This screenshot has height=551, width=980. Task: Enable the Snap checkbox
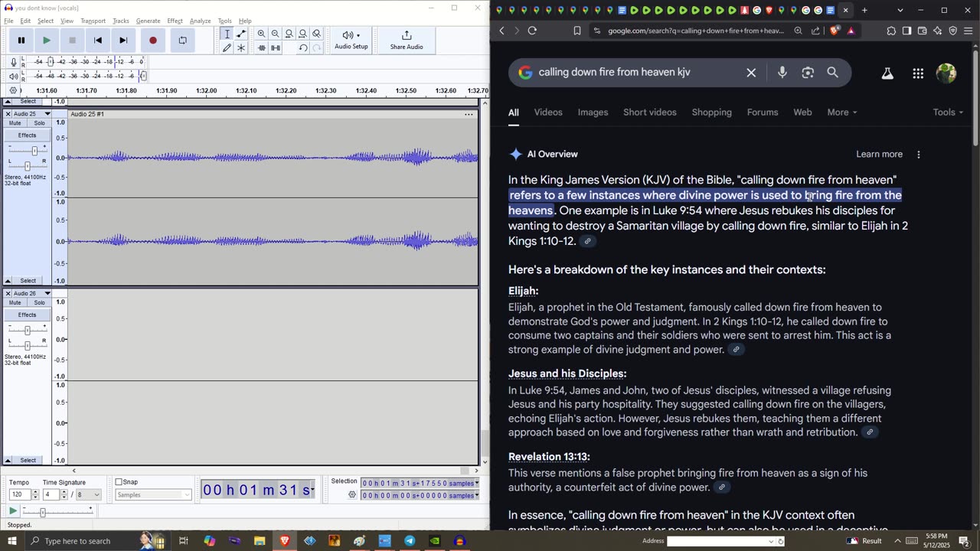(119, 482)
